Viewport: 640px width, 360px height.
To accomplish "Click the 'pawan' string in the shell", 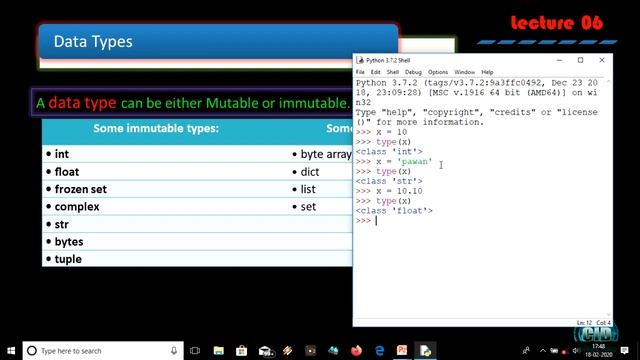I will [x=414, y=162].
